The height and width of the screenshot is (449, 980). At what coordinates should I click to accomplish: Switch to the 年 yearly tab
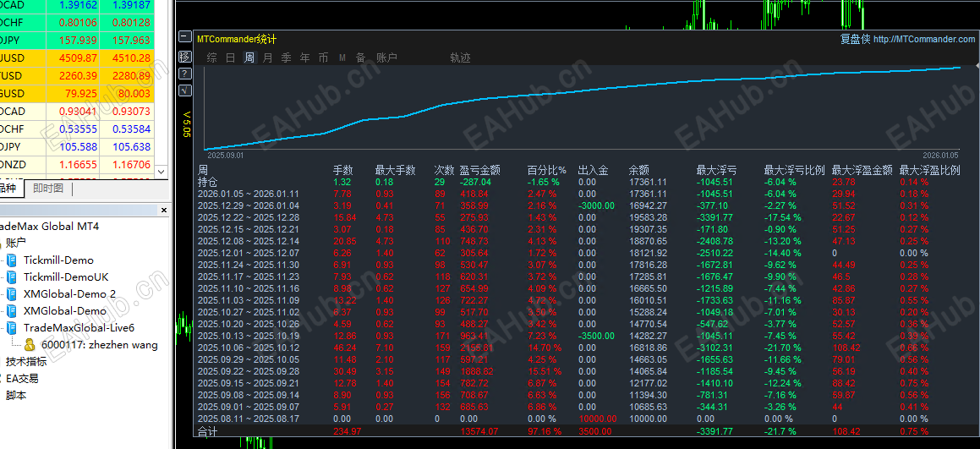(x=304, y=57)
